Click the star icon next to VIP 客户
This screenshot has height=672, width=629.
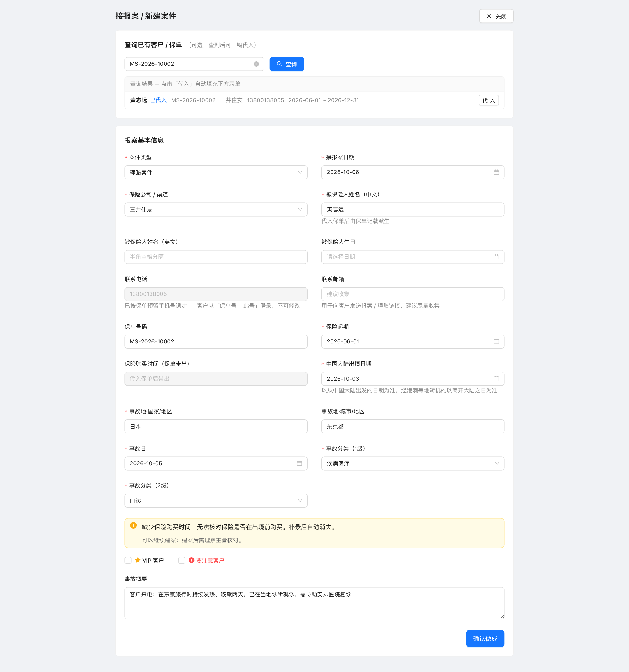[138, 560]
